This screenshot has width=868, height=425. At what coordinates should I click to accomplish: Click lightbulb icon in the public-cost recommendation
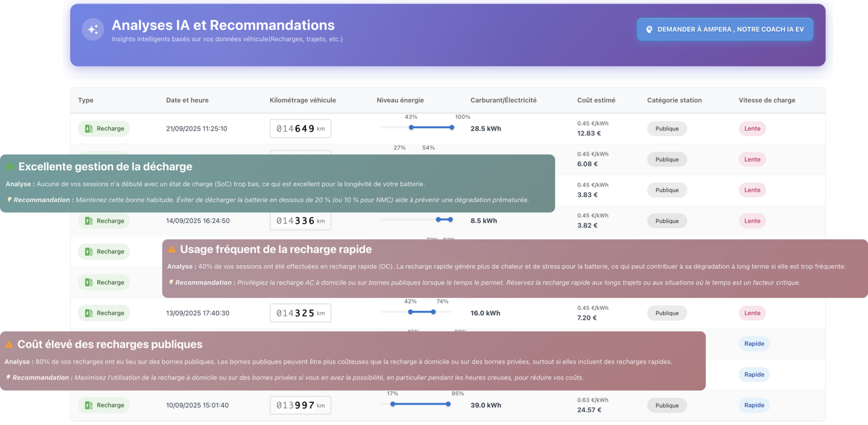pos(8,377)
